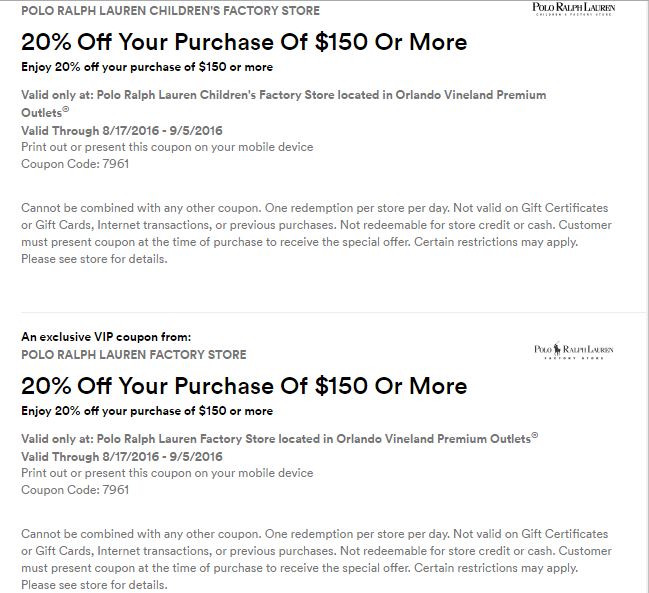
Task: Click the "Valid only at" line mentioning Children's Factory Store
Action: 283,95
